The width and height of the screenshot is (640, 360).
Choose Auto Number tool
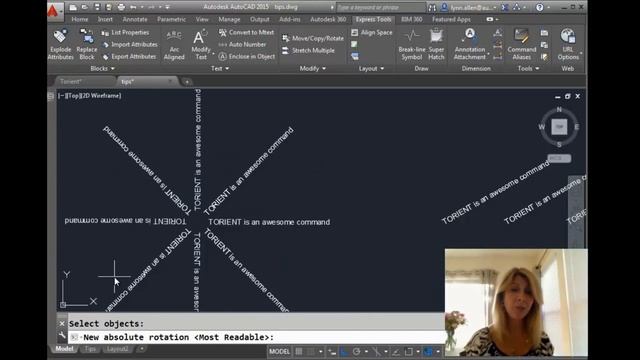242,44
